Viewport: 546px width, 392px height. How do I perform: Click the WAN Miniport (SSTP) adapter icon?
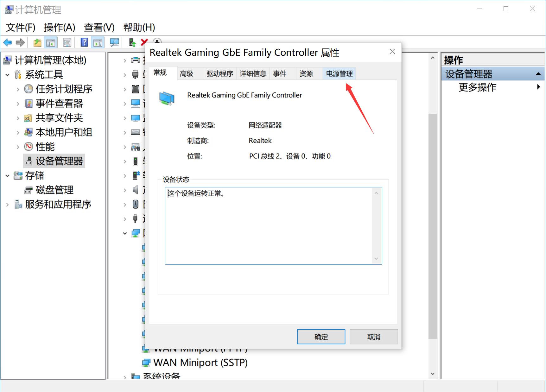tap(146, 363)
